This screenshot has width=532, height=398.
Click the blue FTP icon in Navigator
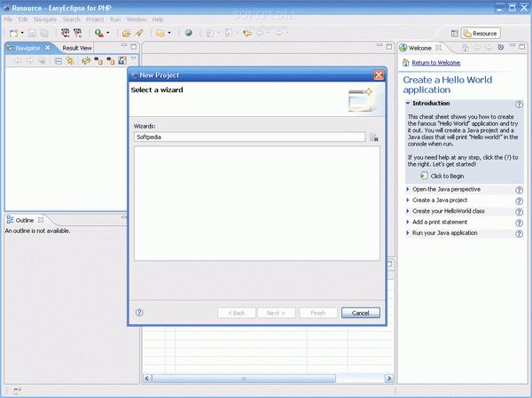[x=122, y=61]
